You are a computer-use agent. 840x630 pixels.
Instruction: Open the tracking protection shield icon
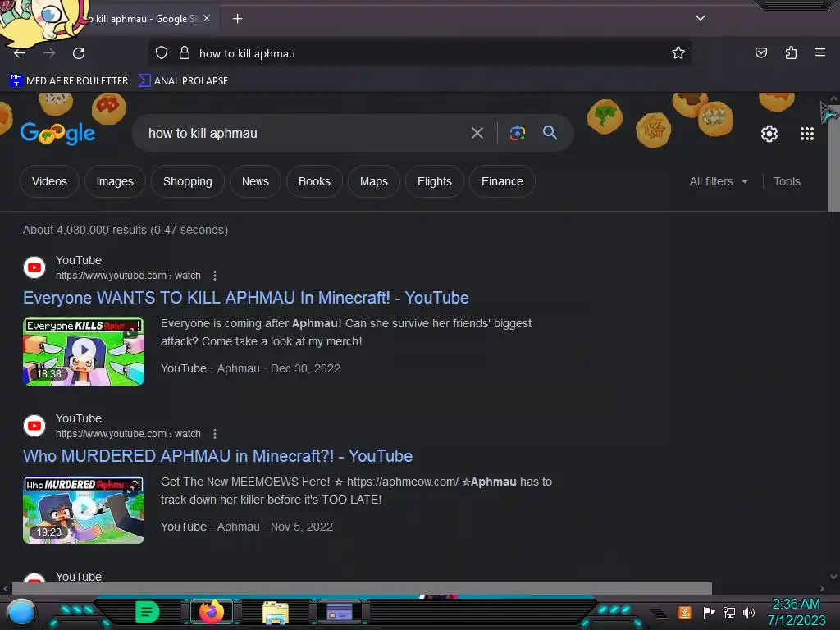click(x=162, y=52)
